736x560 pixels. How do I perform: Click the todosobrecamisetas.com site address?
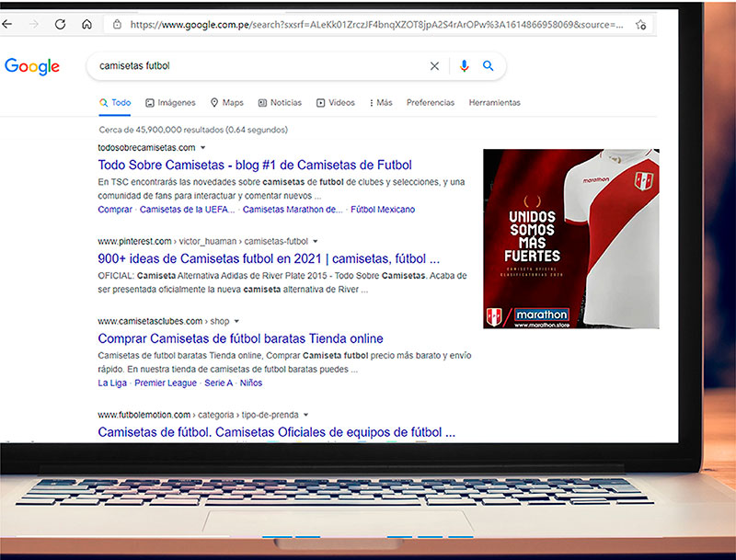pos(146,148)
